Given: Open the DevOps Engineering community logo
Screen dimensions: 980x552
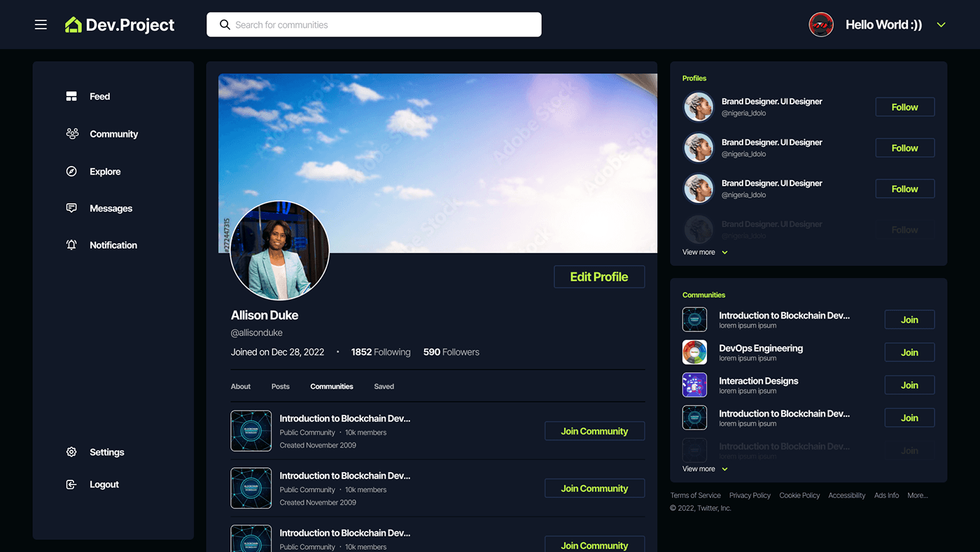Looking at the screenshot, I should [x=694, y=352].
